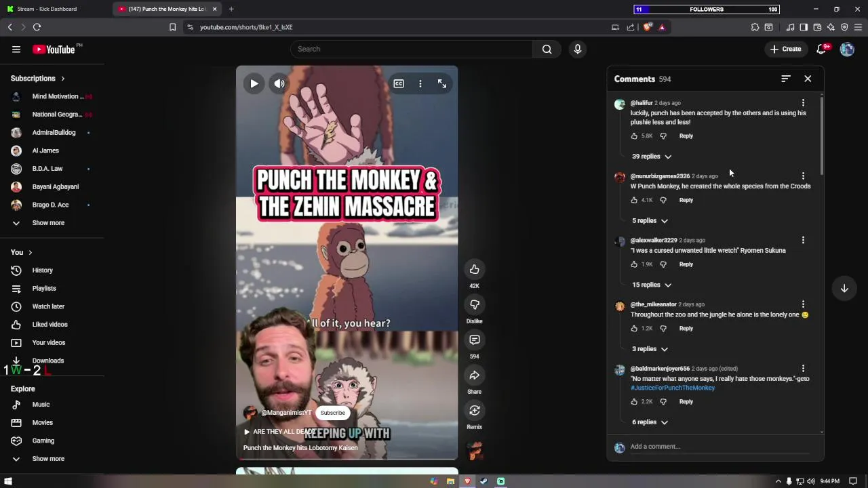Expand 39 replies under @halifur comment
Viewport: 868px width, 488px height.
pos(652,157)
